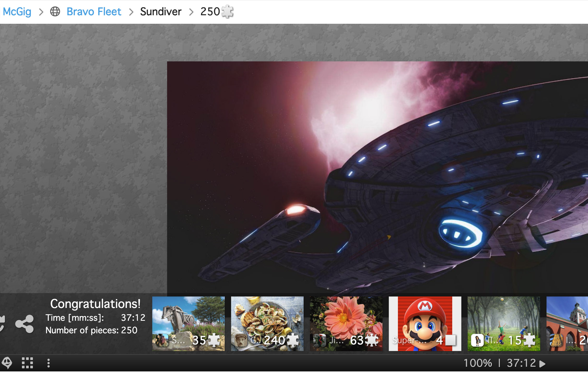Screen dimensions: 588x373
Task: Click the 100% completion indicator
Action: pos(478,363)
